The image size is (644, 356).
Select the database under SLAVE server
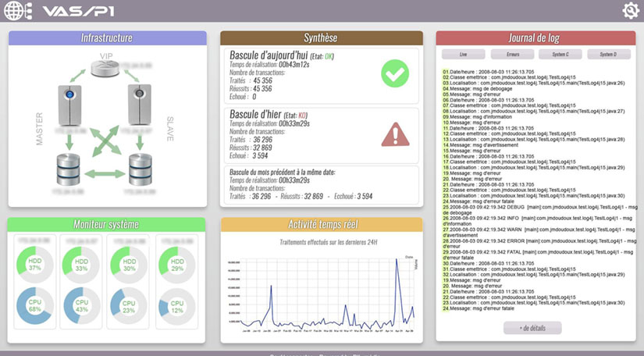click(141, 169)
